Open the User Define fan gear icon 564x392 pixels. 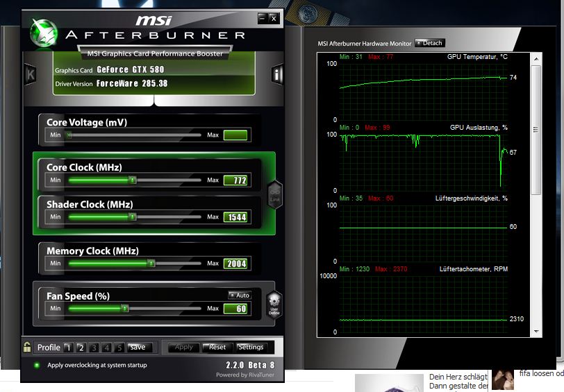coord(274,305)
